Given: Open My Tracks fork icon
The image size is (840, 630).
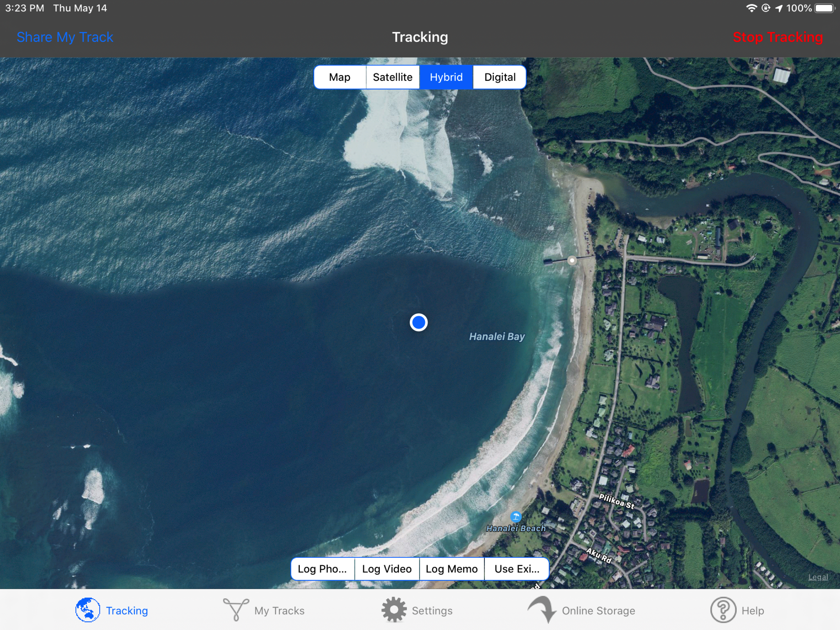Looking at the screenshot, I should [236, 610].
